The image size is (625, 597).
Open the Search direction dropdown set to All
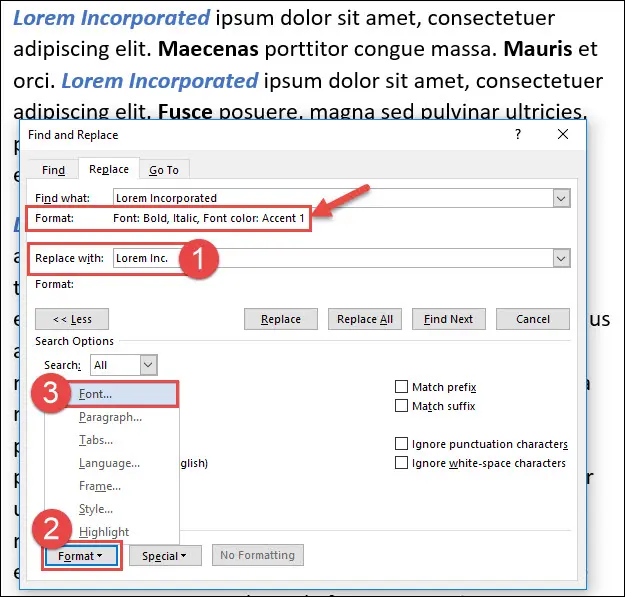click(x=124, y=365)
